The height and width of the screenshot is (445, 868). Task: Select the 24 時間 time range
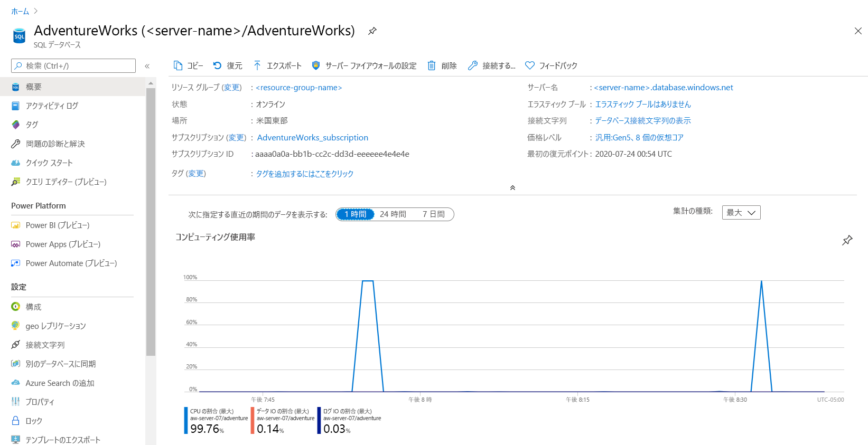[393, 214]
